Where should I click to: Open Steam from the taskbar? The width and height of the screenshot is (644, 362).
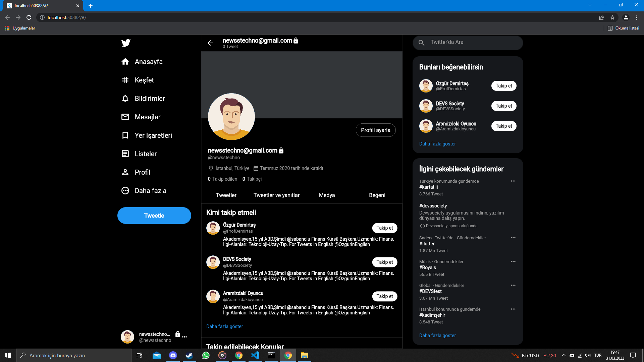point(190,355)
